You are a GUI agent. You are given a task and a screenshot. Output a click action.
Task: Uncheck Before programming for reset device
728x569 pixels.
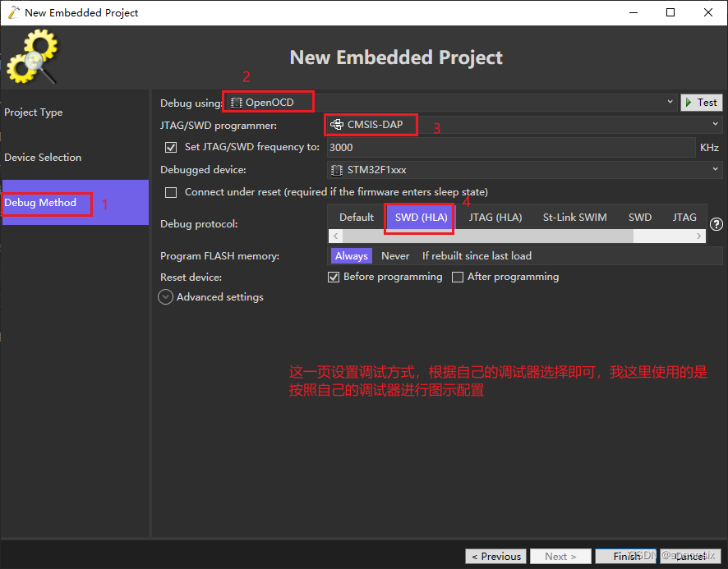334,277
